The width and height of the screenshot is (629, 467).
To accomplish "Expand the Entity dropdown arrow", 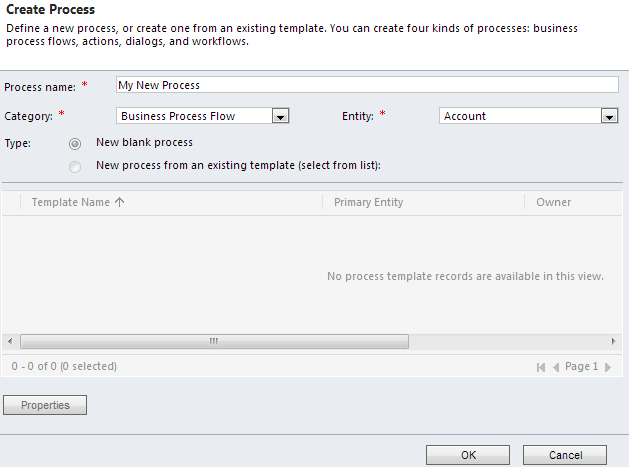I will [x=609, y=116].
